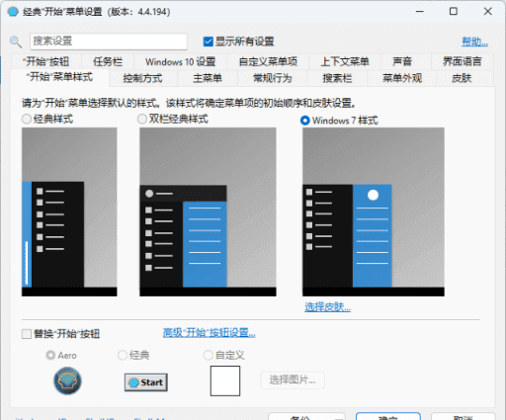Open the 备份 dropdown button
This screenshot has height=420, width=506.
point(306,417)
